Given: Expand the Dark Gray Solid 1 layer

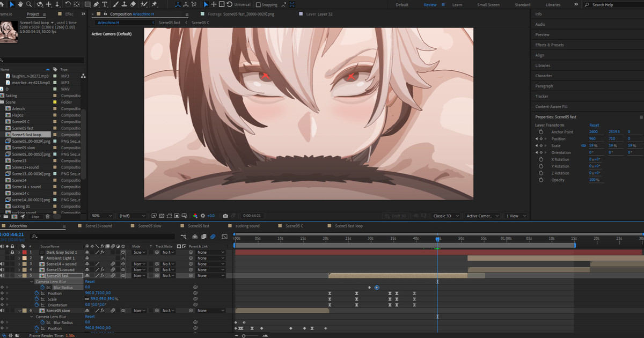Looking at the screenshot, I should [x=20, y=252].
